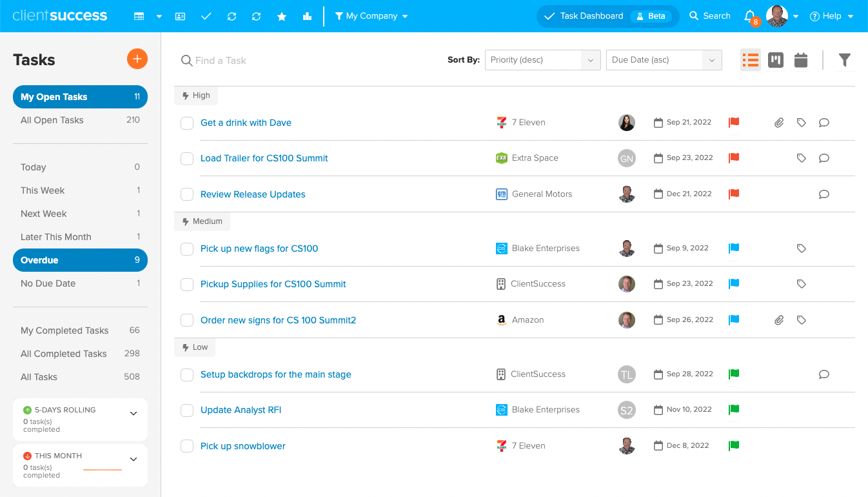
Task: Open the Get a drink with Dave task
Action: [x=246, y=123]
